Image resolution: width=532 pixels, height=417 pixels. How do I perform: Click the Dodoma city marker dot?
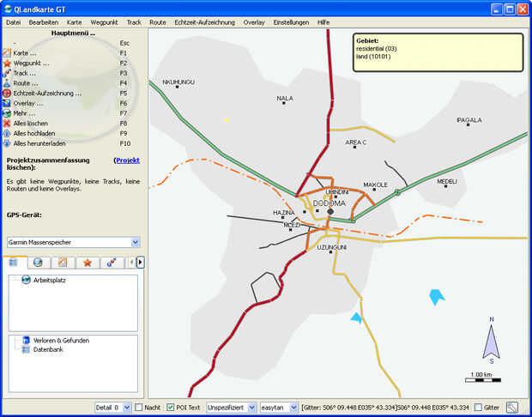point(330,212)
